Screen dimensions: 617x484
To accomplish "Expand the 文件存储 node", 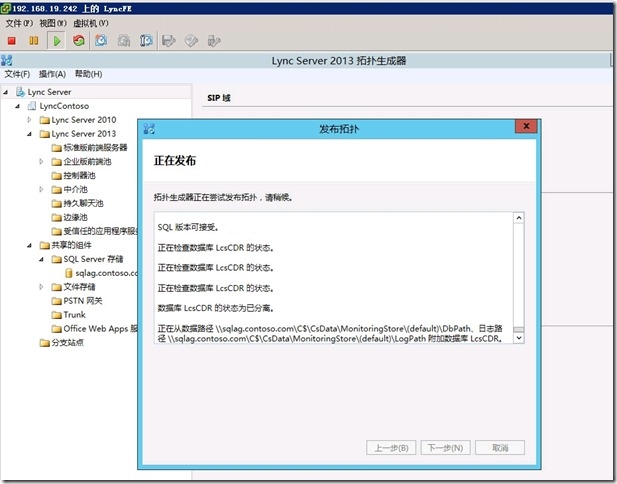I will [x=41, y=287].
